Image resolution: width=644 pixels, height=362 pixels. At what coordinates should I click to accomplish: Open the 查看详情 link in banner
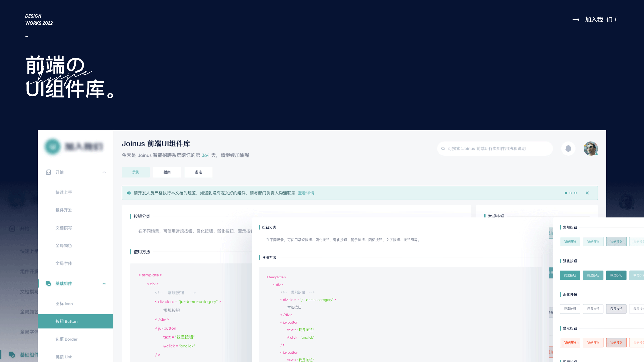pos(306,193)
